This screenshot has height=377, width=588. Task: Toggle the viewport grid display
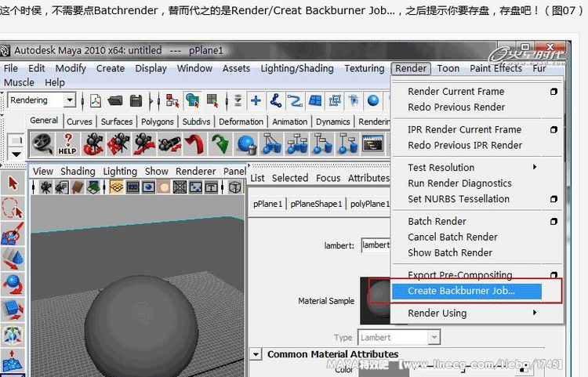click(117, 187)
